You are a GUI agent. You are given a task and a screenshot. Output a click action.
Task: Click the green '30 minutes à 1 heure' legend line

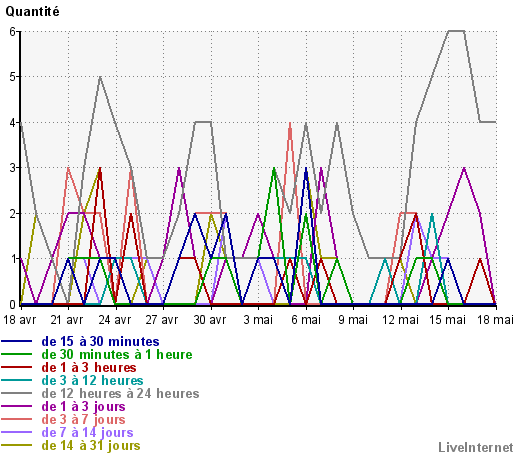17,354
